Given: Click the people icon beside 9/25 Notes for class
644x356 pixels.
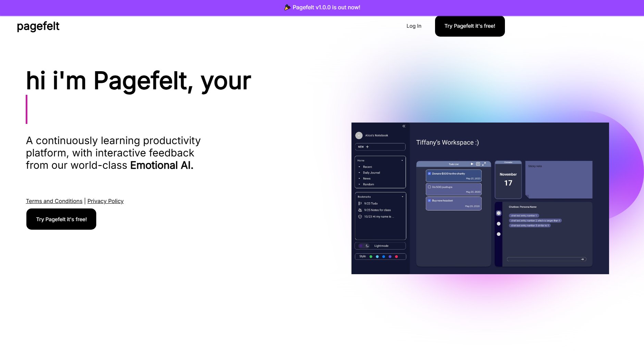Looking at the screenshot, I should click(x=360, y=209).
